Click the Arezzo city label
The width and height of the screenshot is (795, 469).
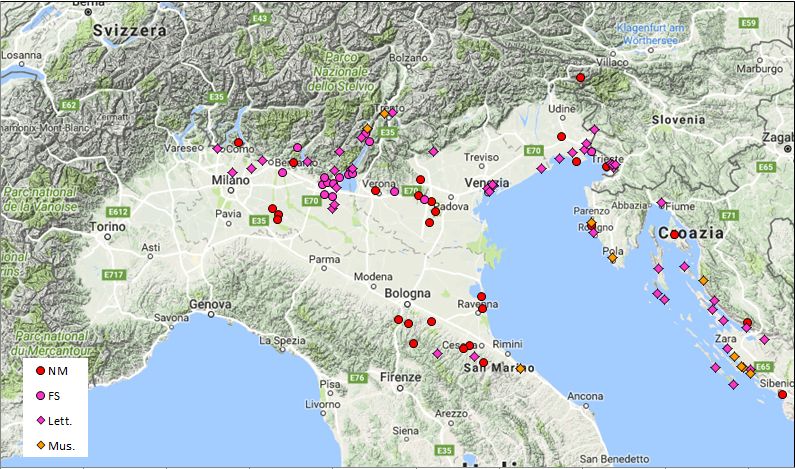(x=451, y=413)
